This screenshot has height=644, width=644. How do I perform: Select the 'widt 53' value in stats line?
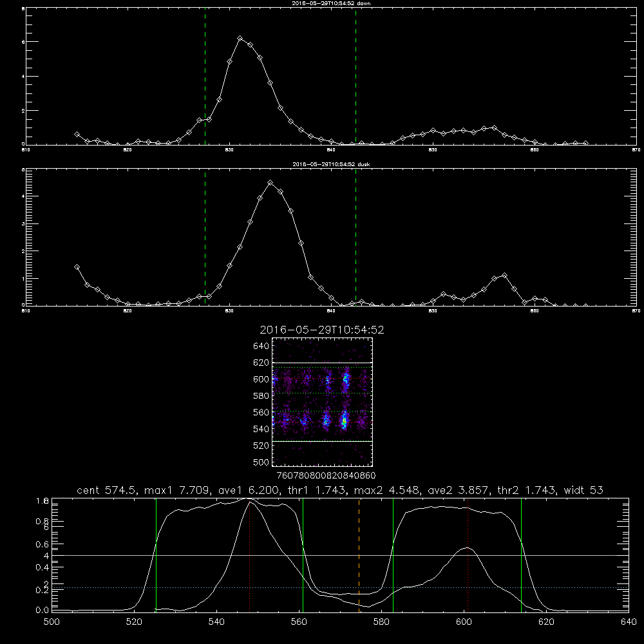583,490
